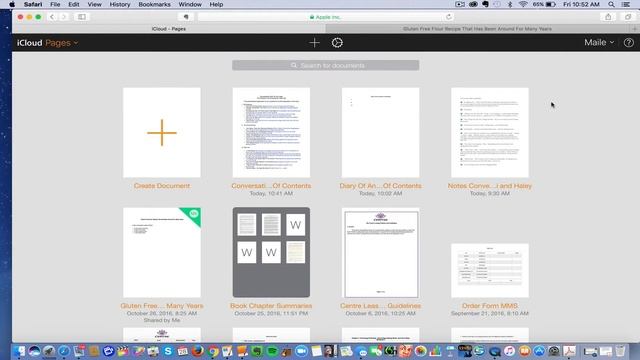Screen dimensions: 640x360
Task: Select the Book Chapter Summaries folder thumbnail
Action: 271,252
